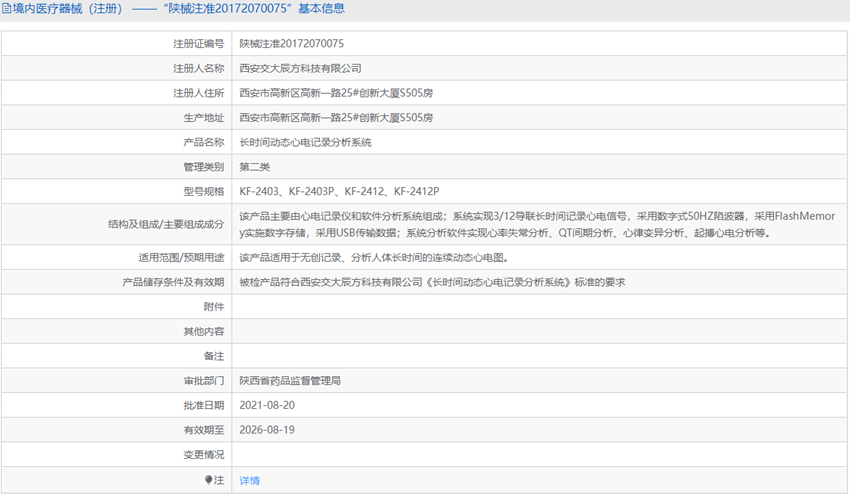Viewport: 850px width, 495px height.
Task: Click the 适用范围/预期用途 value text
Action: (380, 257)
